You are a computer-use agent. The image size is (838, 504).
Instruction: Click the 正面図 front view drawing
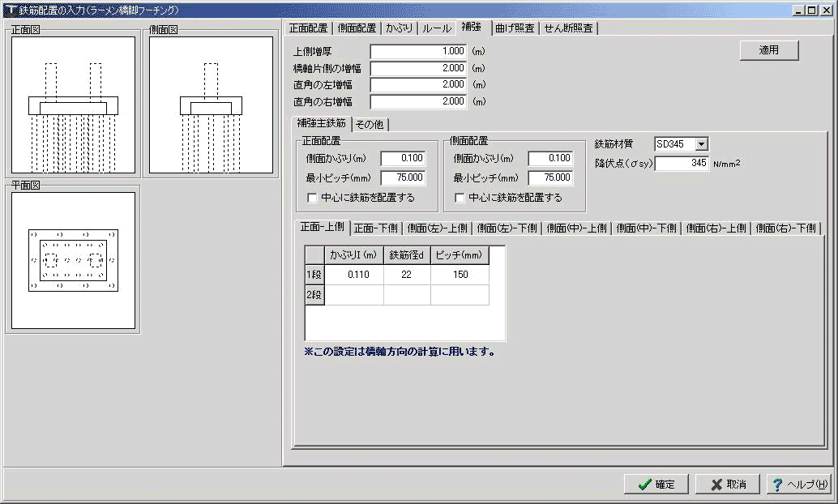(x=74, y=105)
